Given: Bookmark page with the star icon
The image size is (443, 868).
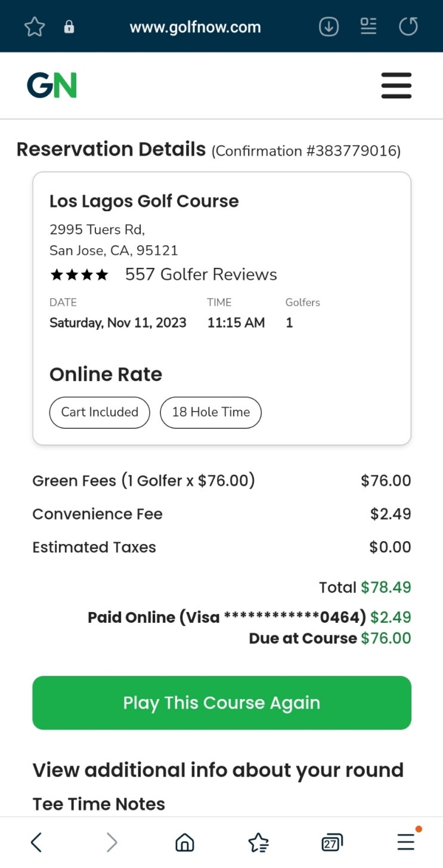Looking at the screenshot, I should coord(35,27).
